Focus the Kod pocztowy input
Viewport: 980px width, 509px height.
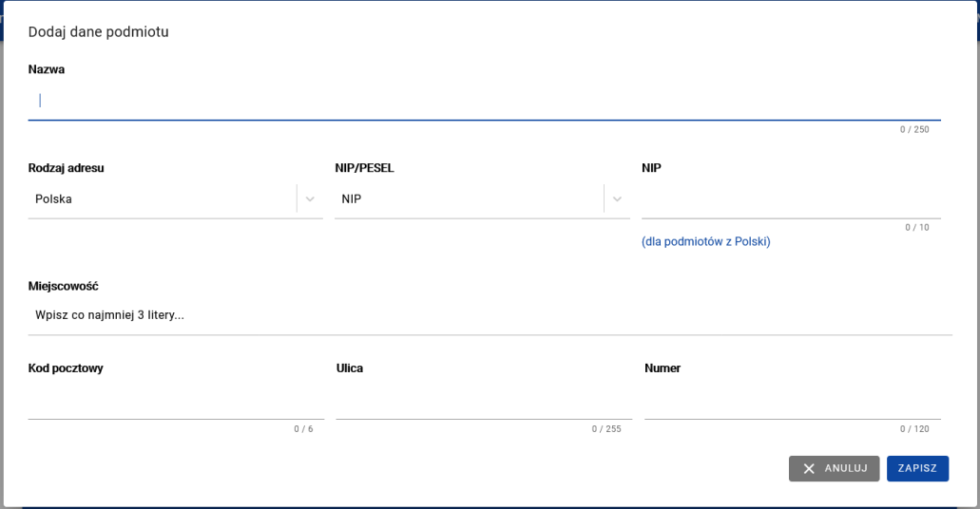coord(176,405)
